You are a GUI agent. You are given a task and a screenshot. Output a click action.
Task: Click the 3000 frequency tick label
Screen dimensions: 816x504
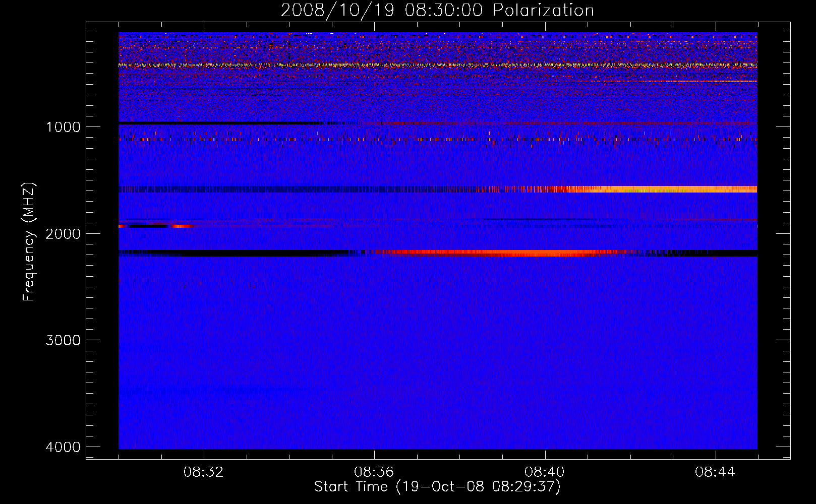coord(63,340)
